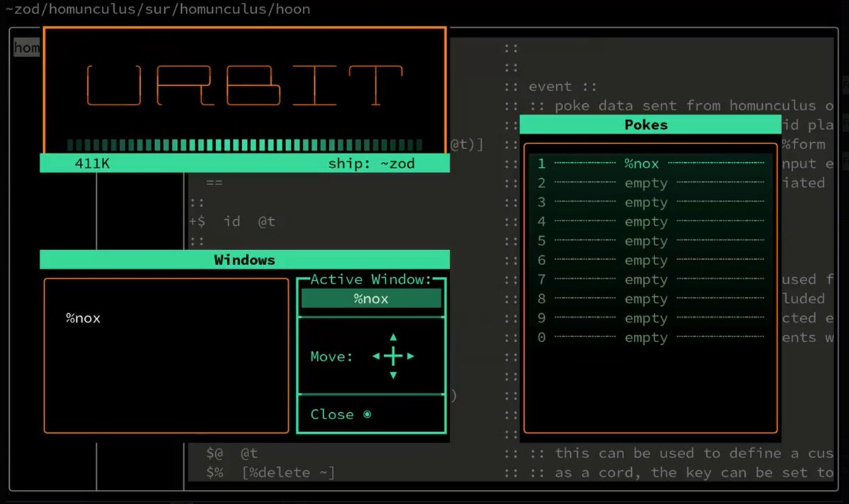Click the right arrow in Move control

410,356
